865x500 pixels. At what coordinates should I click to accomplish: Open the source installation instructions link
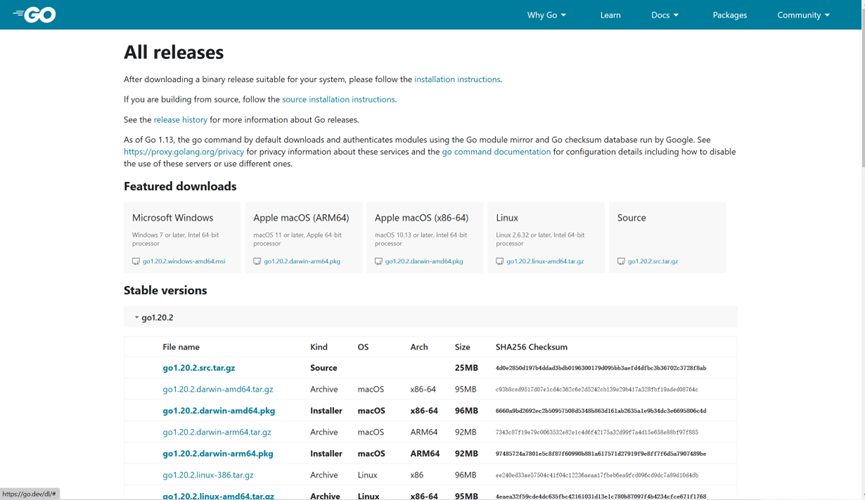[x=338, y=99]
